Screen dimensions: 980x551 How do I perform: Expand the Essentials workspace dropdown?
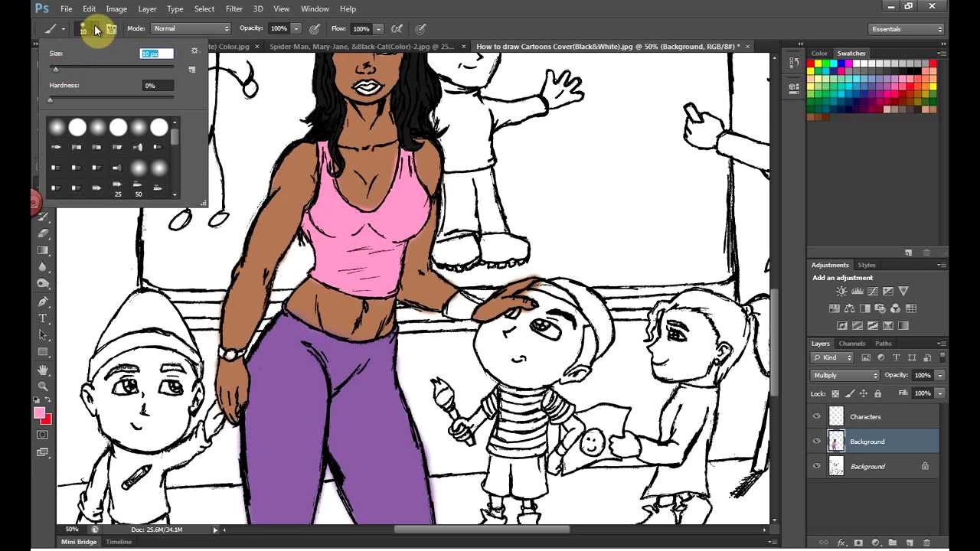pyautogui.click(x=906, y=29)
